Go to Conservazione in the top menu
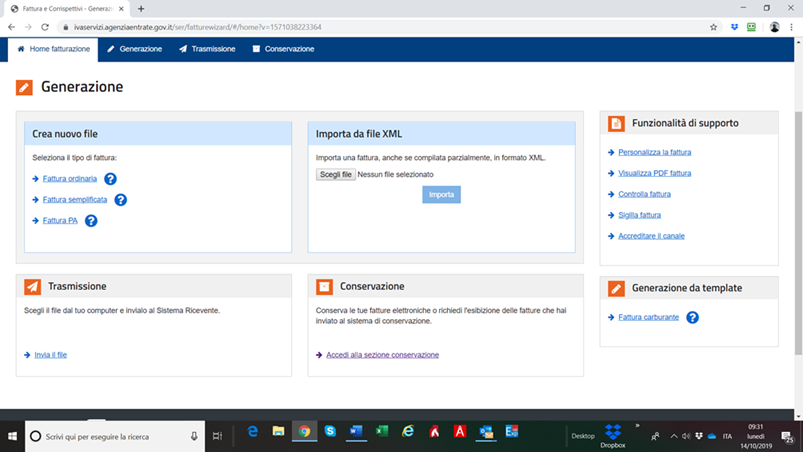The width and height of the screenshot is (803, 452). pyautogui.click(x=283, y=49)
